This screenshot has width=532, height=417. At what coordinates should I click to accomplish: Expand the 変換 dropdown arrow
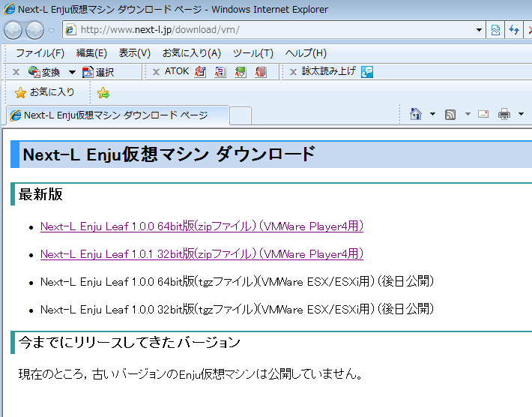72,72
